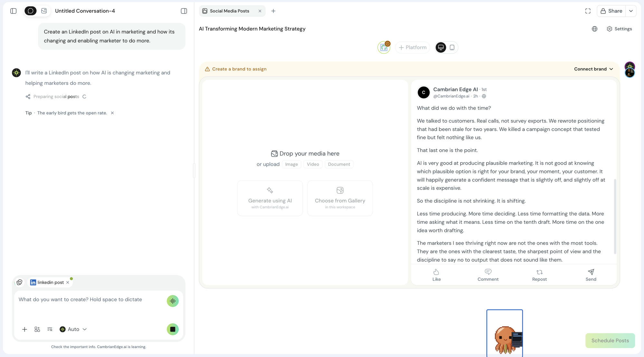This screenshot has width=644, height=357.
Task: Upload an Image
Action: pos(291,164)
